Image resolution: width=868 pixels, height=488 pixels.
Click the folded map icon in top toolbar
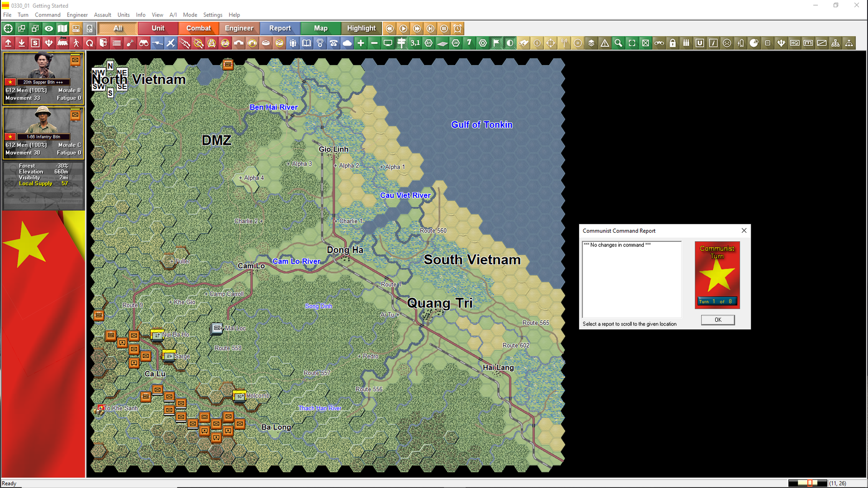62,28
